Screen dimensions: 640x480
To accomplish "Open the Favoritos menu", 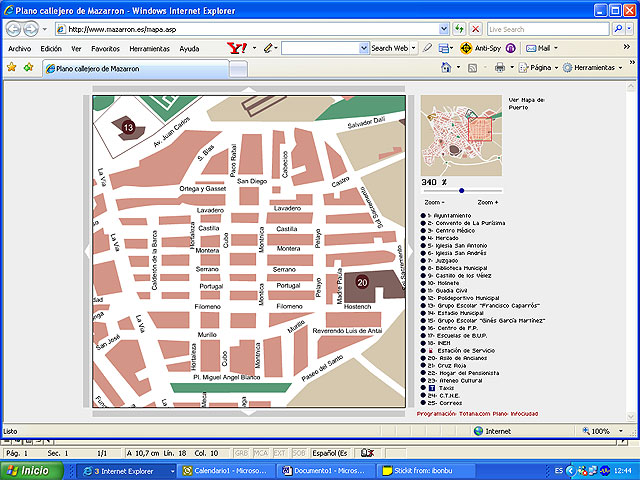I will (x=106, y=48).
